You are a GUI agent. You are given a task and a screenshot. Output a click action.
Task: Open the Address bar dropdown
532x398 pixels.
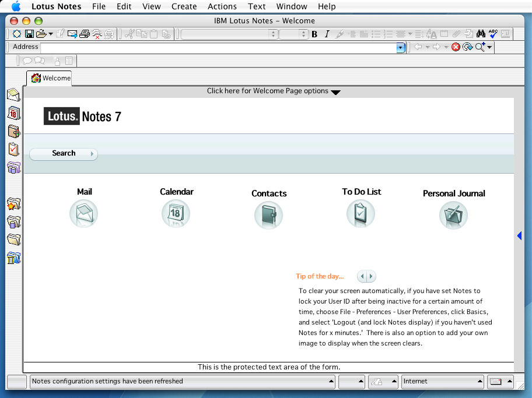click(401, 47)
